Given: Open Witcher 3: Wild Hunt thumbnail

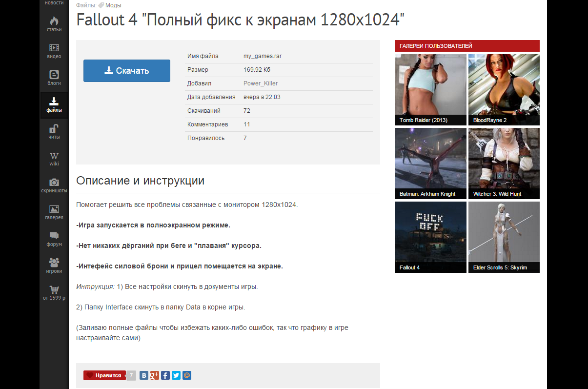Looking at the screenshot, I should pyautogui.click(x=504, y=164).
